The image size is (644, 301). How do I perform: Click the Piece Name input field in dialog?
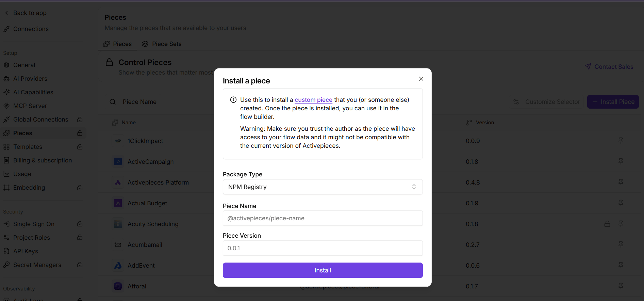323,218
